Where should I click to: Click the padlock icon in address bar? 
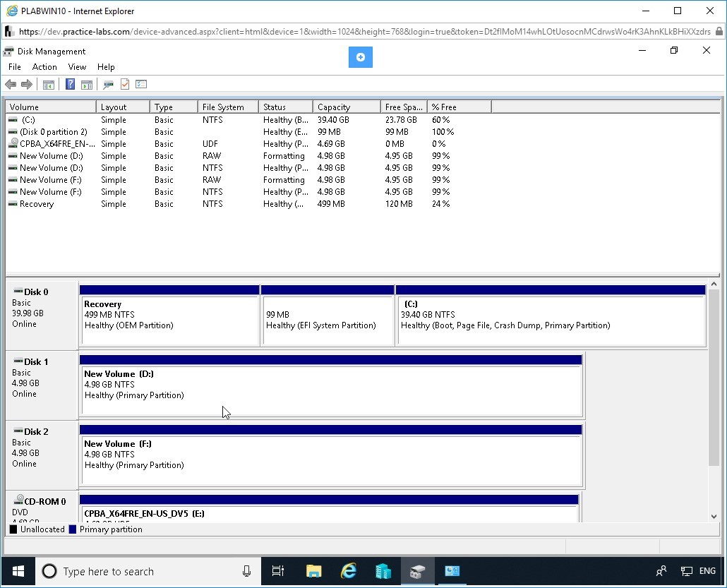719,32
